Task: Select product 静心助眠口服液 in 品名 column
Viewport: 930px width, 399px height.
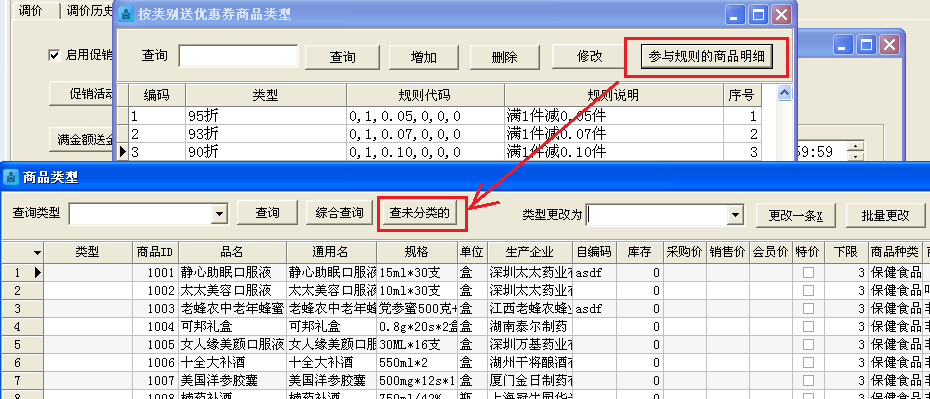Action: point(232,273)
